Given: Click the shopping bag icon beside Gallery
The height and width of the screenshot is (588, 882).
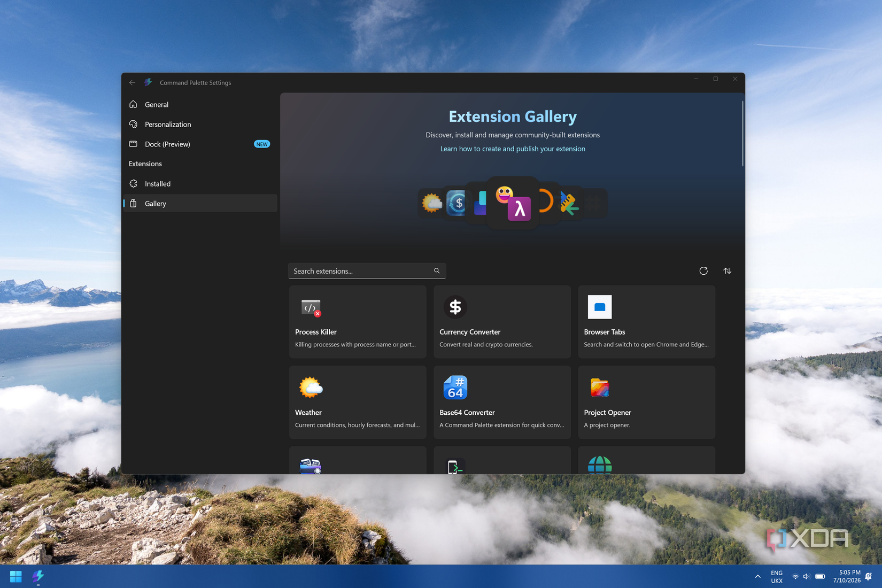Looking at the screenshot, I should 134,203.
